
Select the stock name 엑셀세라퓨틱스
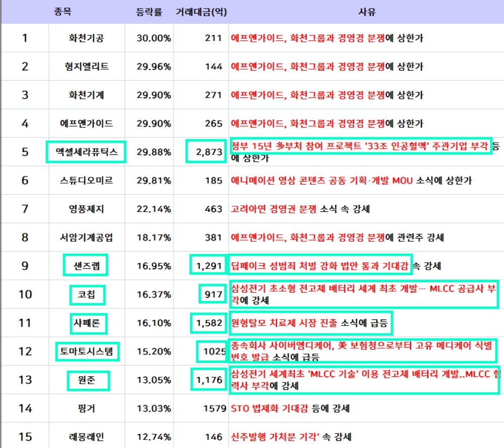pyautogui.click(x=86, y=152)
